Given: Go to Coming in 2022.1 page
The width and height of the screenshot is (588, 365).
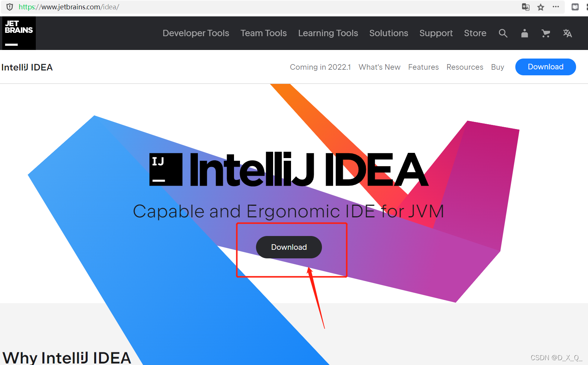Looking at the screenshot, I should coord(320,67).
